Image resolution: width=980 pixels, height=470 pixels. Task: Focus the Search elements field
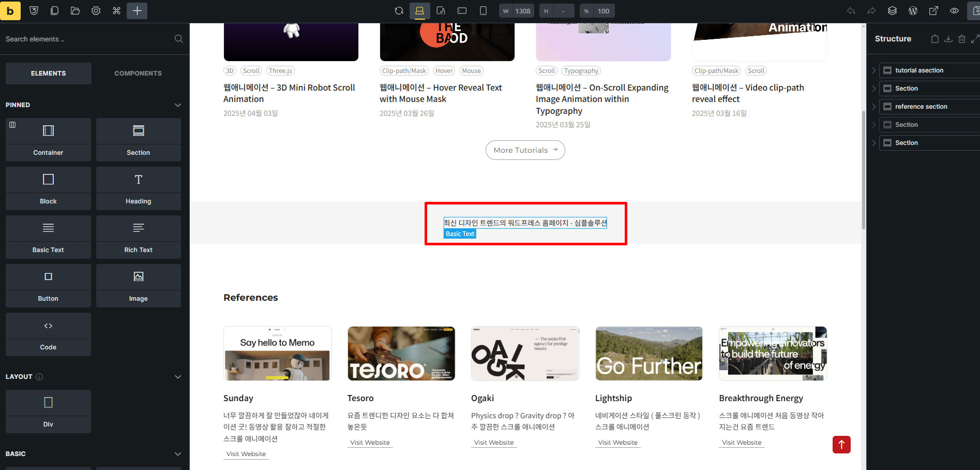pyautogui.click(x=88, y=39)
